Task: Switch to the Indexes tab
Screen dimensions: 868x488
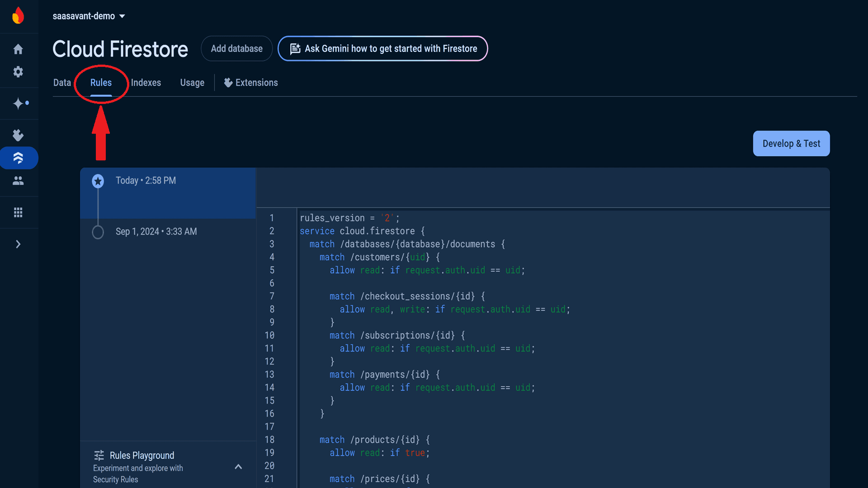Action: pyautogui.click(x=146, y=83)
